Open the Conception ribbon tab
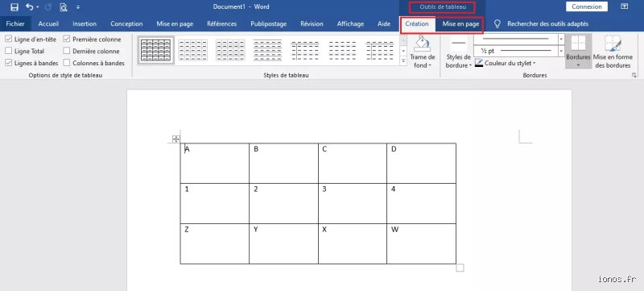Viewport: 644px width, 291px height. point(126,24)
